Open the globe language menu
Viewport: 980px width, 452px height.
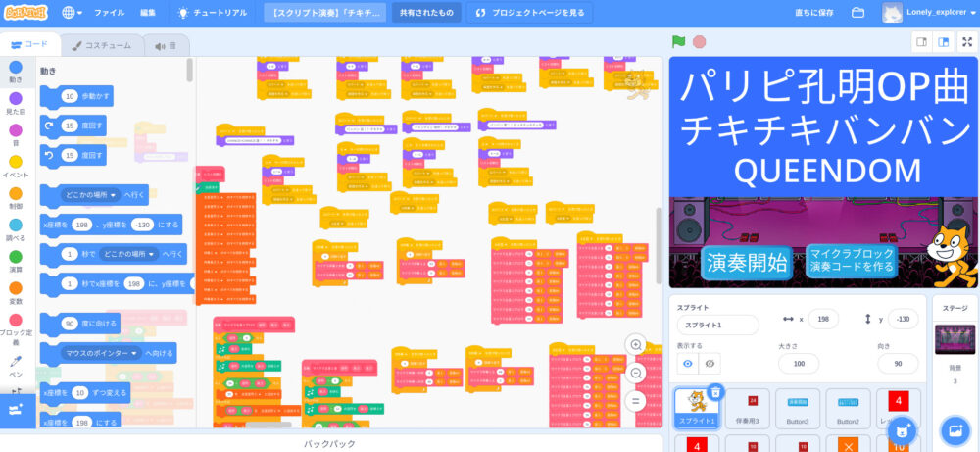pos(73,13)
